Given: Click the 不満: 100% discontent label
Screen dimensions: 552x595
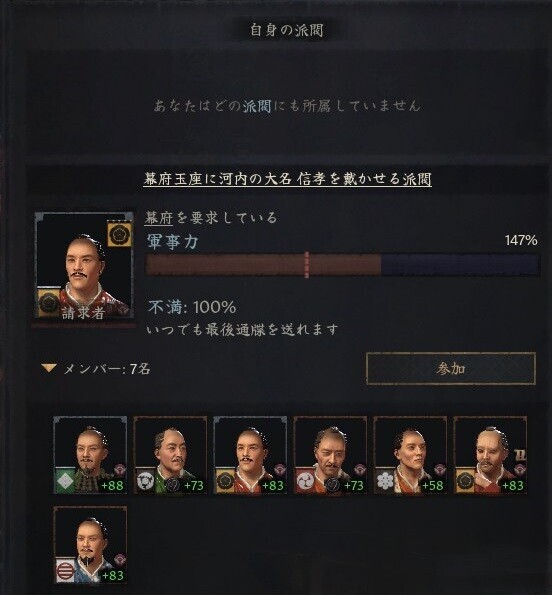Looking at the screenshot, I should [x=192, y=307].
